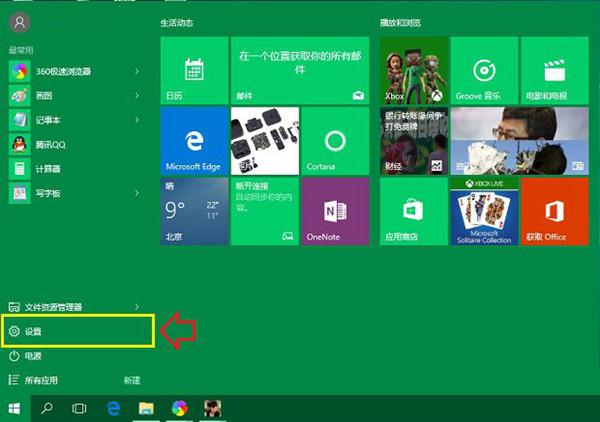Launch 画图 (Paint) app
This screenshot has width=600, height=422.
click(74, 96)
